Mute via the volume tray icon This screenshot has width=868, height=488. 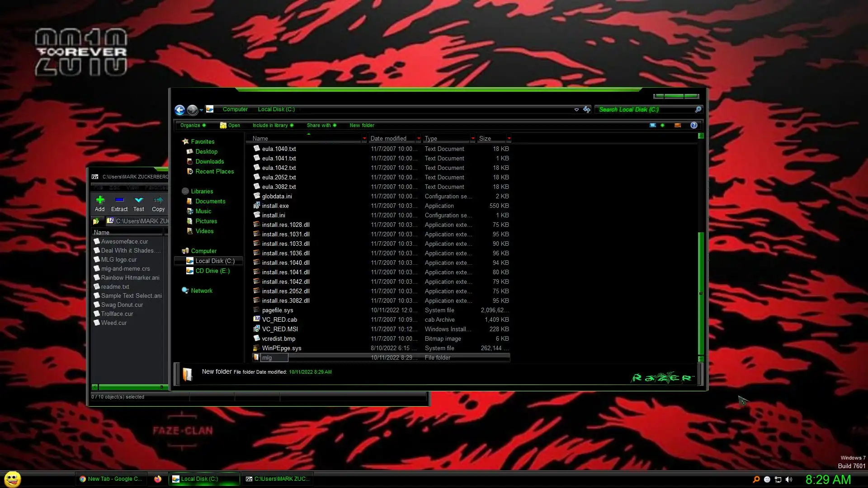click(x=789, y=479)
